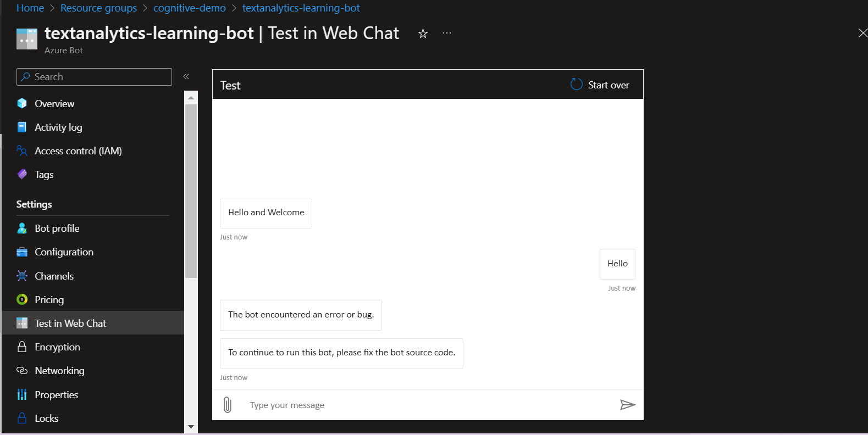Click the send message arrow icon
This screenshot has height=435, width=868.
click(627, 405)
